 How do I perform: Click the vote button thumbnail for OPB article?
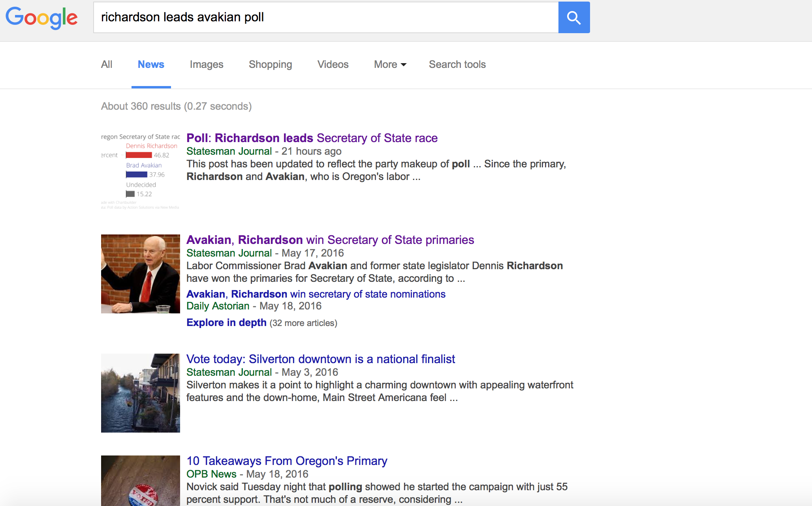click(140, 480)
